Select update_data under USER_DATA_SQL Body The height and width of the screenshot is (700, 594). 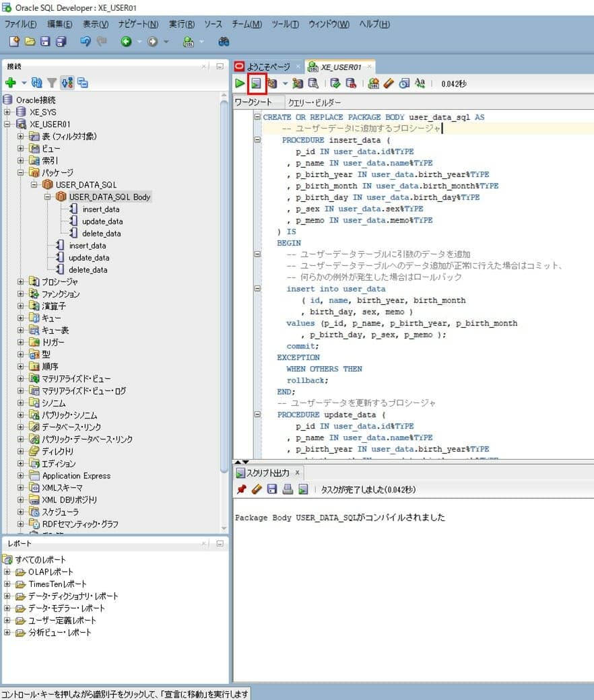pyautogui.click(x=102, y=221)
